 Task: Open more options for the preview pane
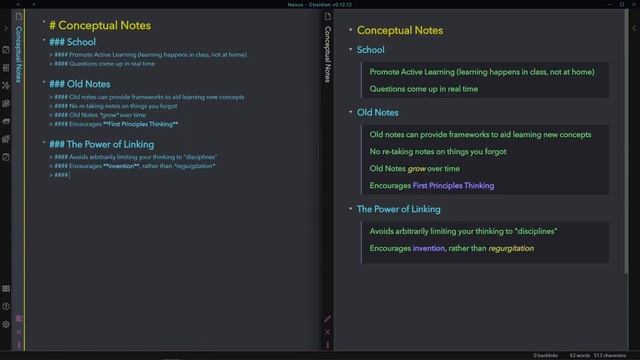click(327, 345)
